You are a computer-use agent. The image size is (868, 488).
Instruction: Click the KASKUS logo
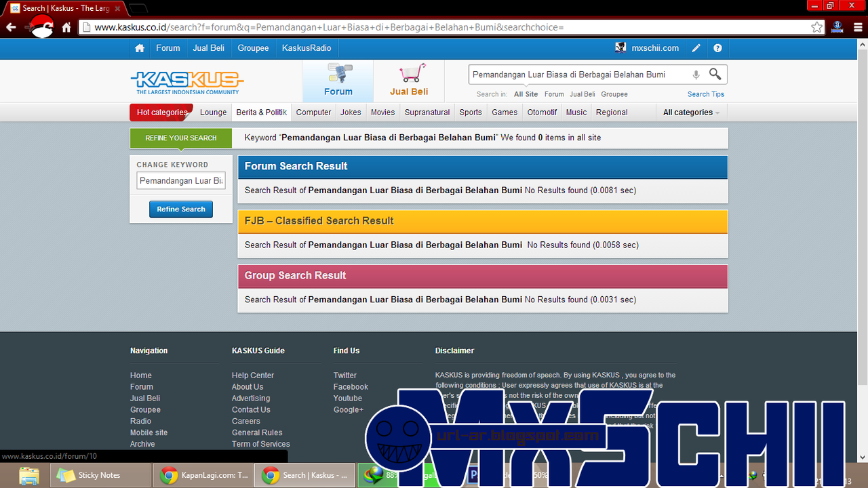[x=186, y=82]
